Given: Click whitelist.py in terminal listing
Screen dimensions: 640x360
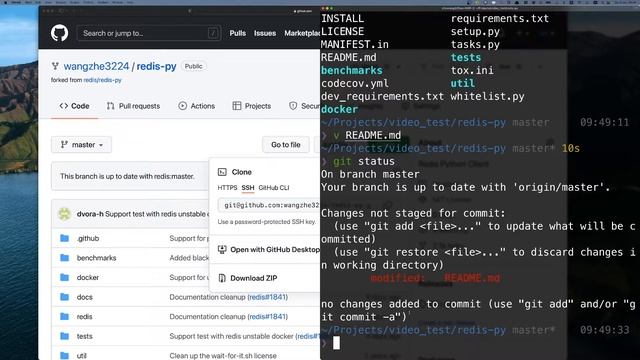Looking at the screenshot, I should pyautogui.click(x=487, y=96).
